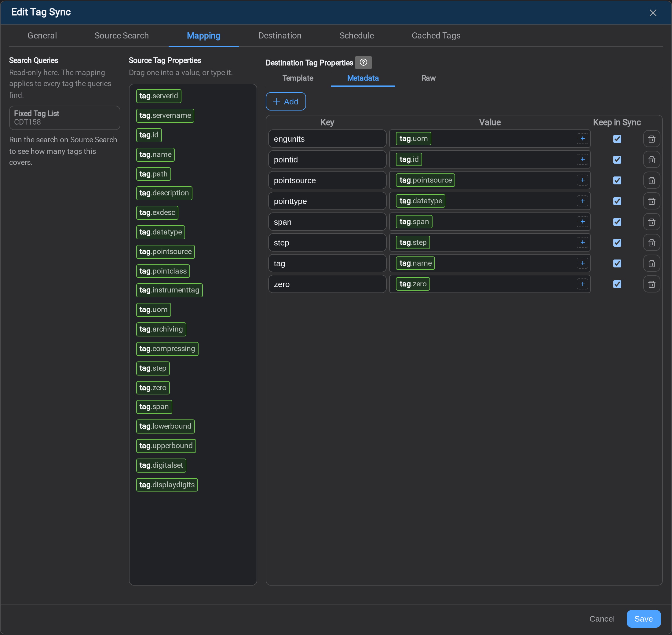Uncheck Keep in Sync for zero
The height and width of the screenshot is (635, 672).
(617, 284)
